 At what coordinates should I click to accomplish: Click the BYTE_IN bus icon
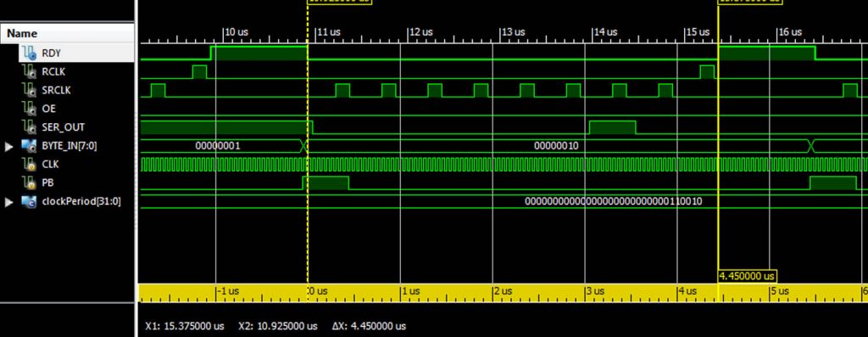pos(29,146)
